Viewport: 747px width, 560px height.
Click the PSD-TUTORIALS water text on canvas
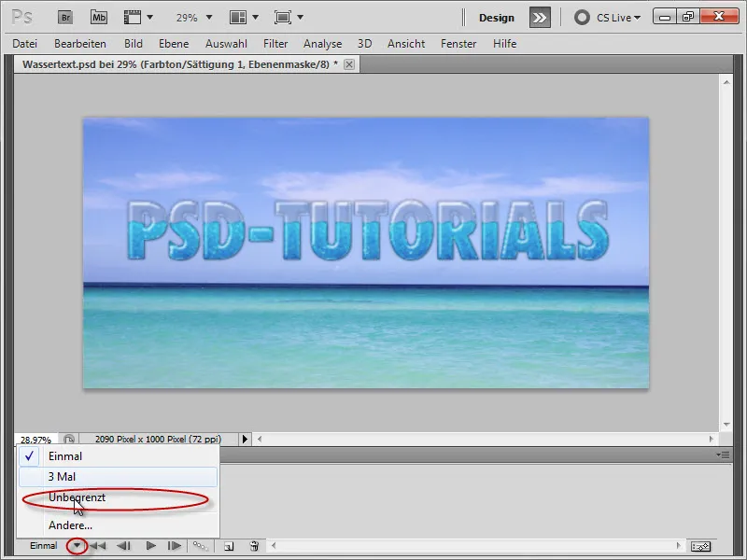(x=368, y=231)
